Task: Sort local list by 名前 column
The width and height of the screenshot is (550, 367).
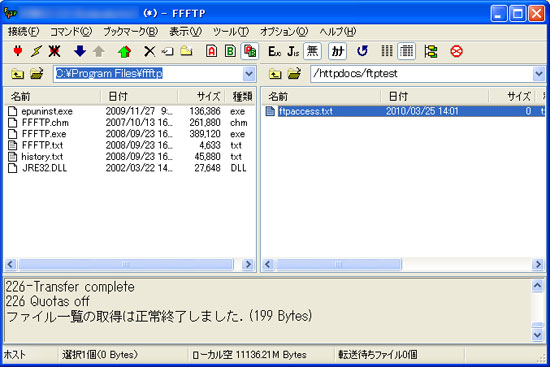Action: tap(52, 96)
